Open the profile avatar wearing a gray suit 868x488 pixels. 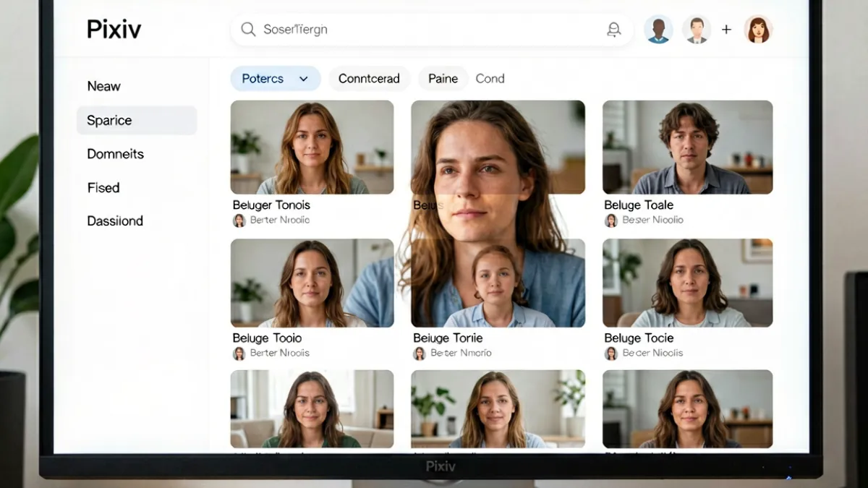point(697,30)
